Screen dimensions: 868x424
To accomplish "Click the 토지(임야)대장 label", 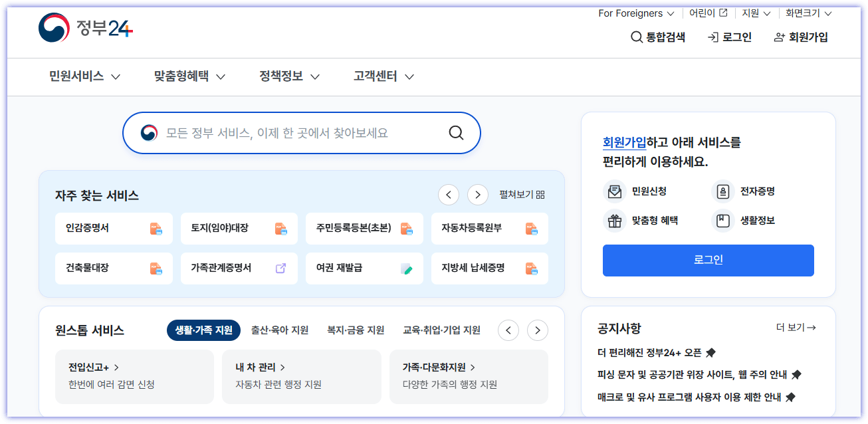I will 219,229.
